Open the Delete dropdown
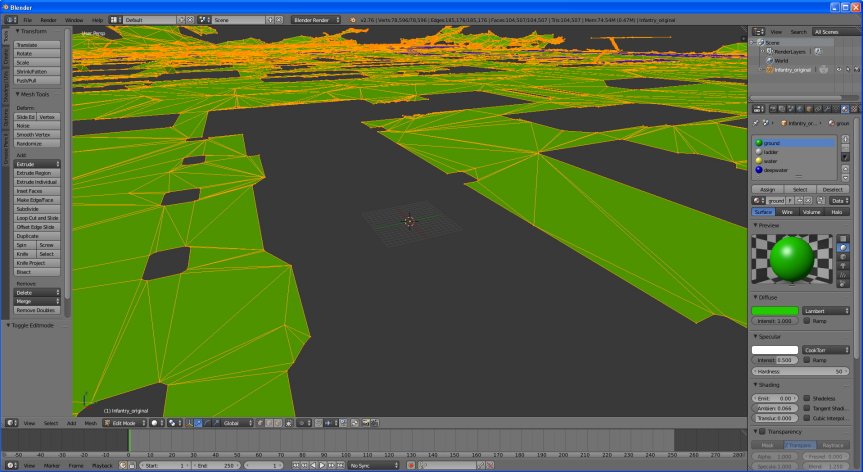The height and width of the screenshot is (472, 863). [37, 293]
